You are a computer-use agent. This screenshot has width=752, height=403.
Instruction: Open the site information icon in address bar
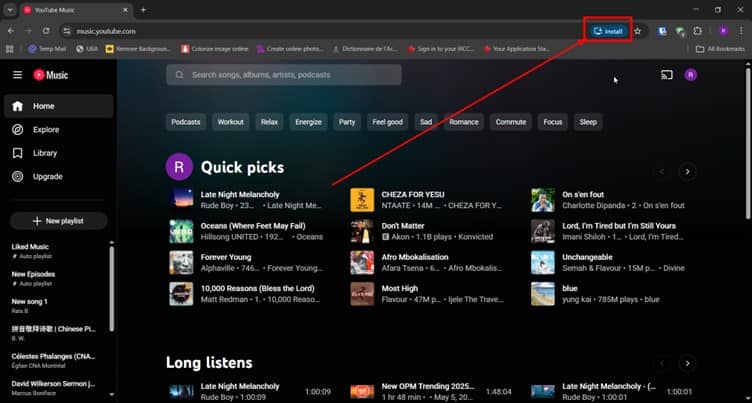click(x=67, y=31)
